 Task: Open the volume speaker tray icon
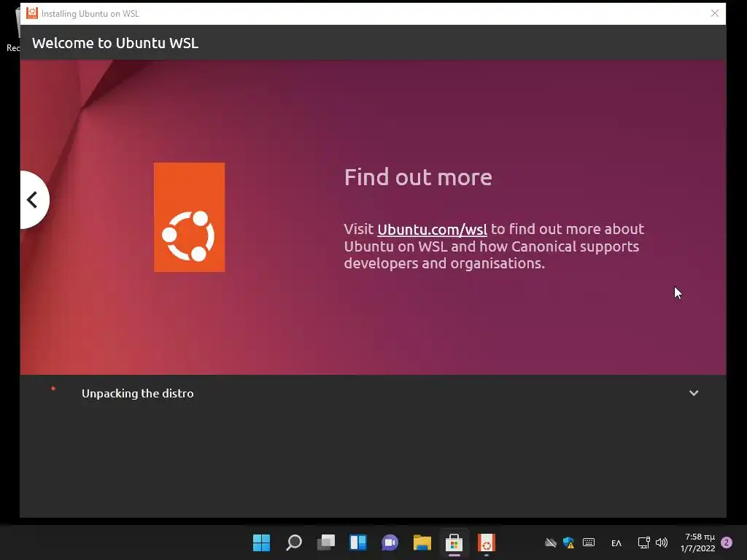[662, 542]
